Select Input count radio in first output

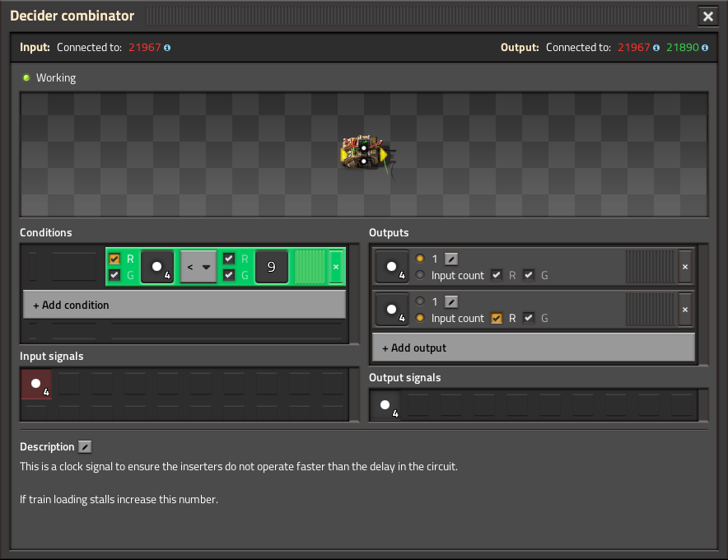point(420,275)
